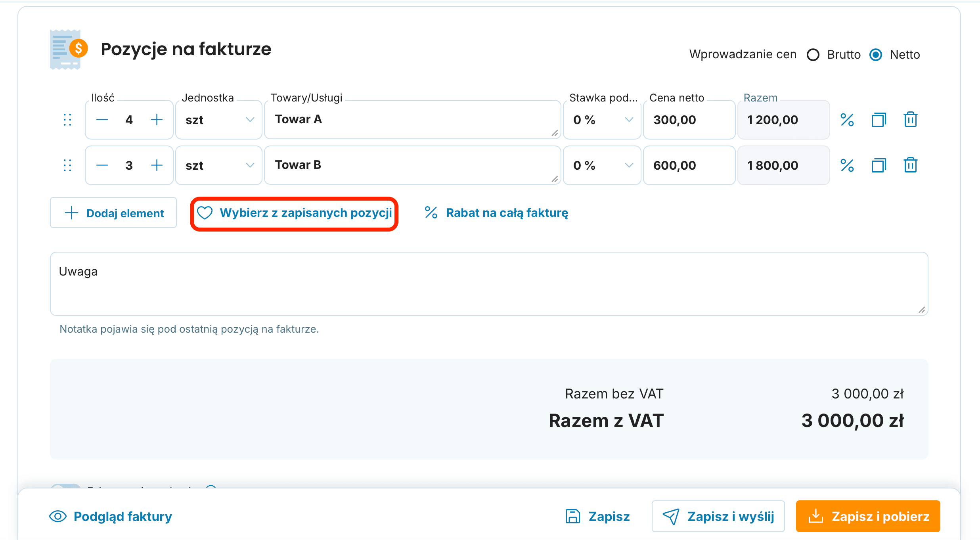Viewport: 980px width, 540px height.
Task: Click into the Uwaga note textarea
Action: (x=489, y=284)
